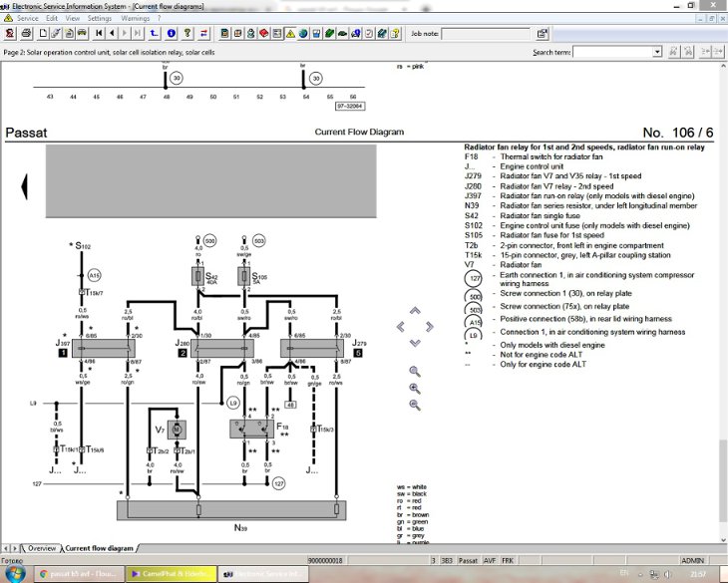This screenshot has height=583, width=728.
Task: Click the second search icon after Search term
Action: point(688,52)
